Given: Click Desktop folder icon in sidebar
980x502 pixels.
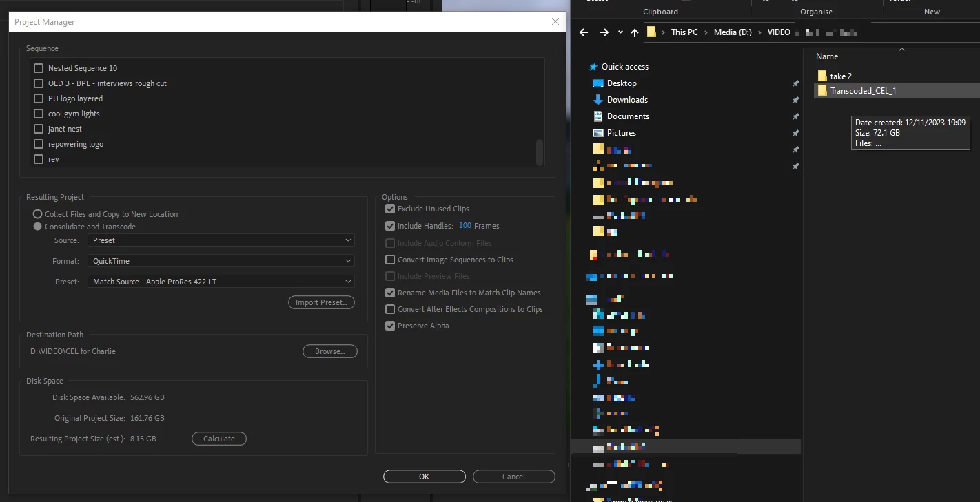Looking at the screenshot, I should (598, 83).
